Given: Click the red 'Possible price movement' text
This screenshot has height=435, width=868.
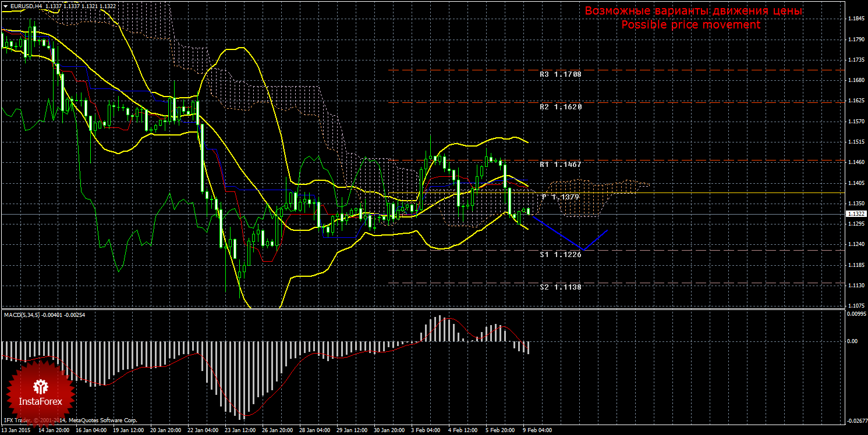Looking at the screenshot, I should 690,25.
